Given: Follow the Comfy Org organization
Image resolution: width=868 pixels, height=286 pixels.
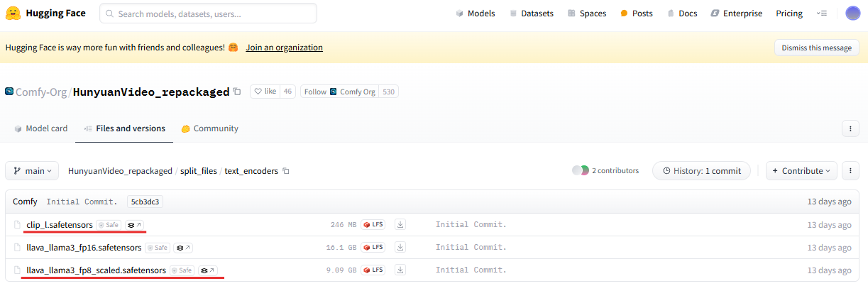Looking at the screenshot, I should point(340,92).
